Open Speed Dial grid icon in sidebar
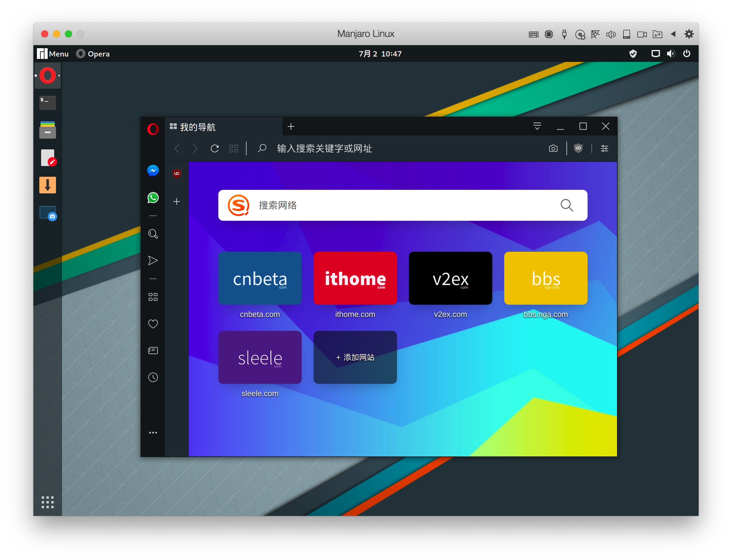 tap(153, 297)
